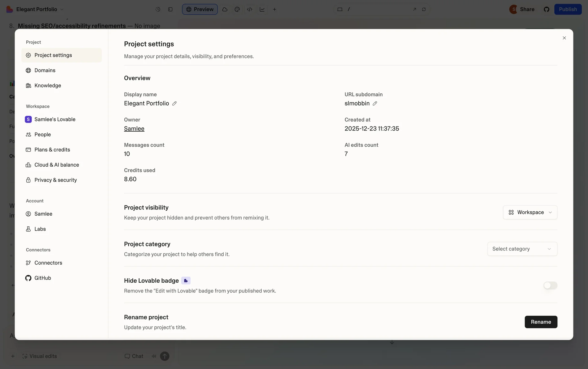
Task: Toggle the Hide Lovable badge switch
Action: coord(550,285)
